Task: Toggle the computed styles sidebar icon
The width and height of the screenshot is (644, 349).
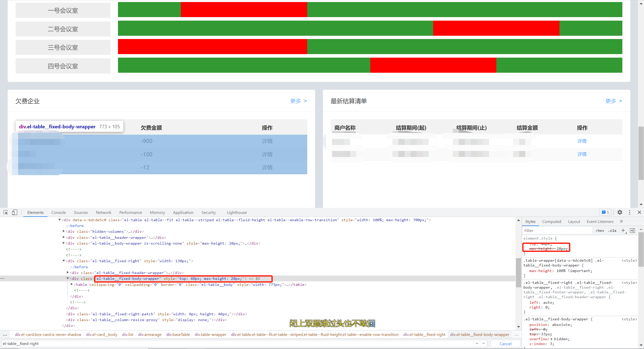Action: pyautogui.click(x=633, y=230)
